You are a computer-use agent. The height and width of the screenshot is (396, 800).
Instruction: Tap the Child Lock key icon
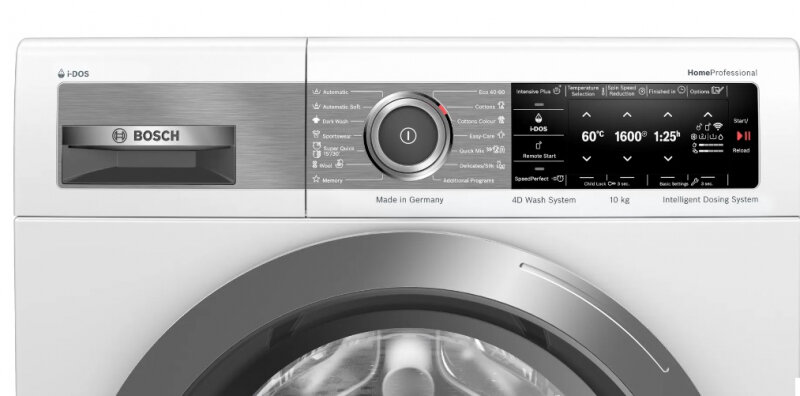pyautogui.click(x=612, y=183)
